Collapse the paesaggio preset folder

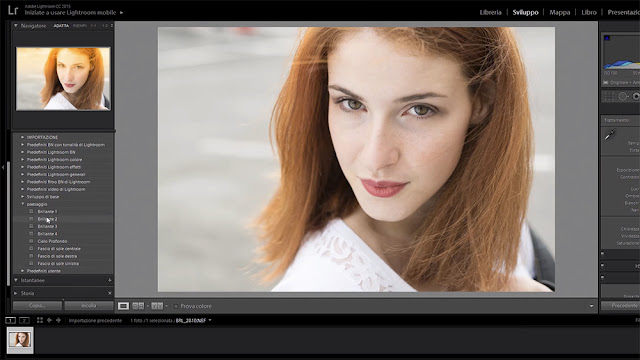coord(22,204)
